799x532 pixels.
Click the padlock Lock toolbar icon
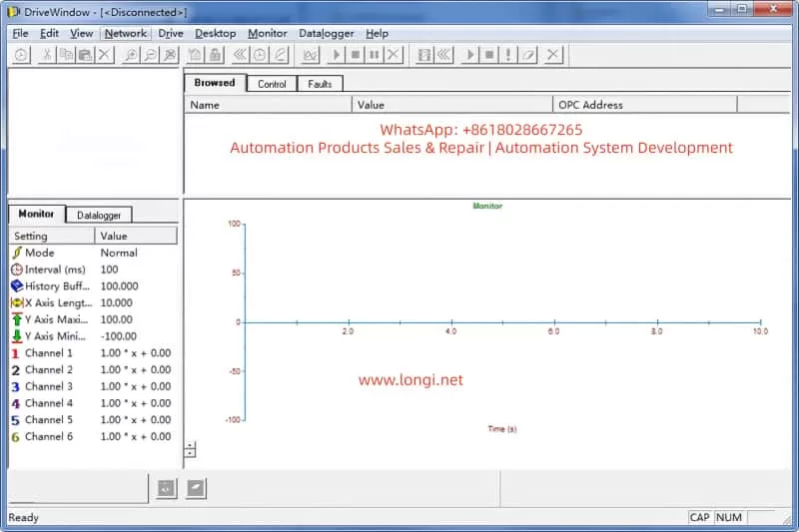click(x=215, y=55)
